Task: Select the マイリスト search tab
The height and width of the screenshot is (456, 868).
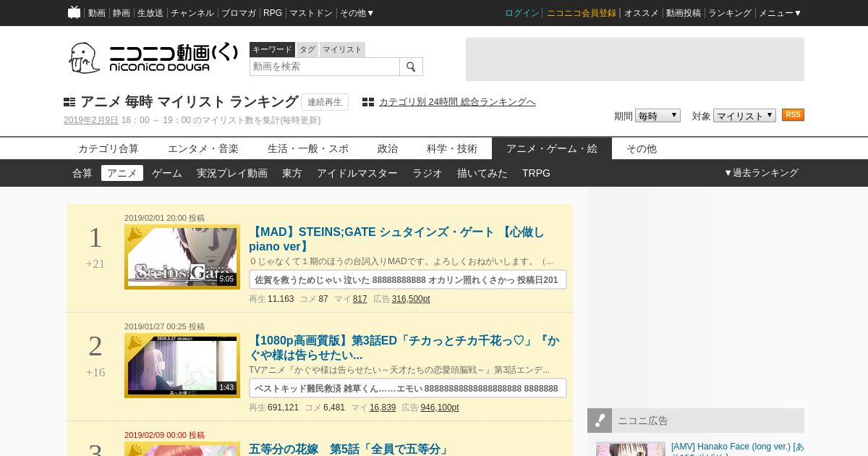Action: (x=342, y=49)
